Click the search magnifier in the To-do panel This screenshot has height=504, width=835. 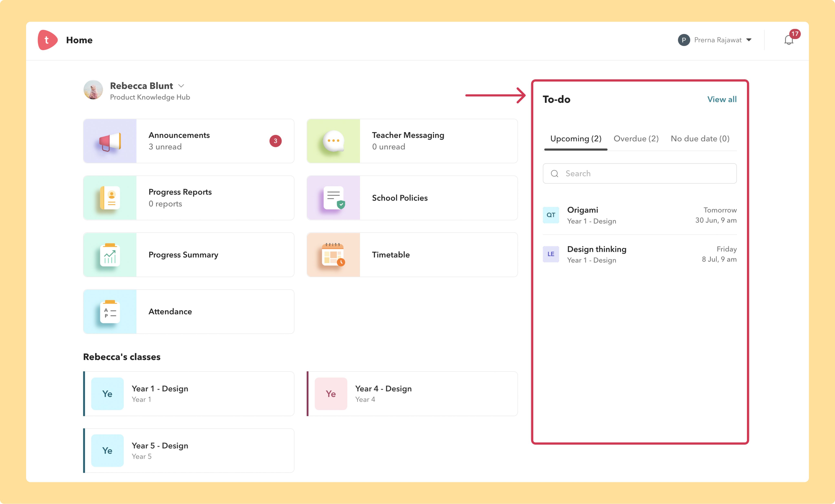coord(554,173)
